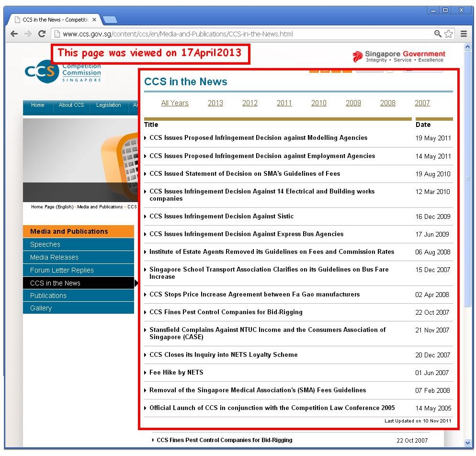Open Official Launch of CCS 2005 article
Image resolution: width=476 pixels, height=456 pixels.
point(272,408)
